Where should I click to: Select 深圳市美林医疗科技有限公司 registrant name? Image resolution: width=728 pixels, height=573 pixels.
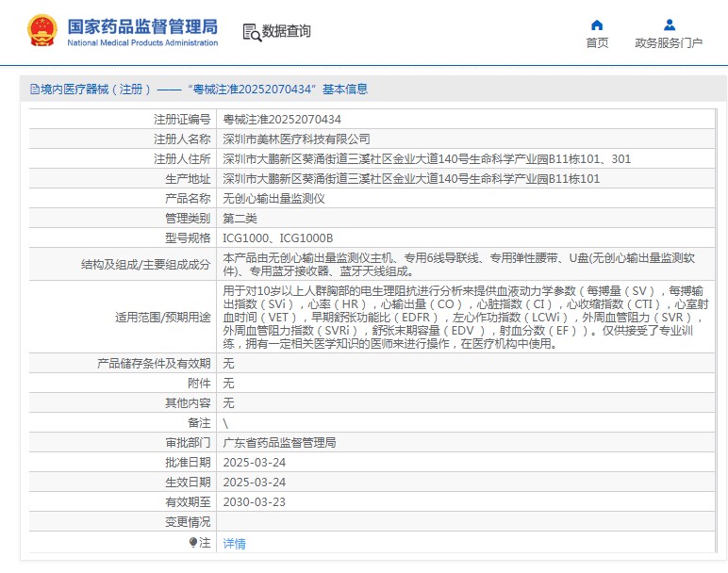pyautogui.click(x=296, y=139)
